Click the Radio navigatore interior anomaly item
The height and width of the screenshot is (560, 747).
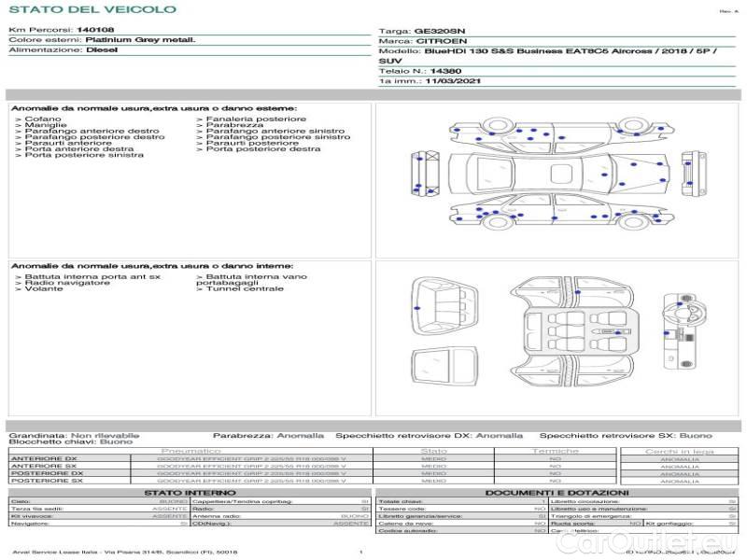pyautogui.click(x=66, y=283)
